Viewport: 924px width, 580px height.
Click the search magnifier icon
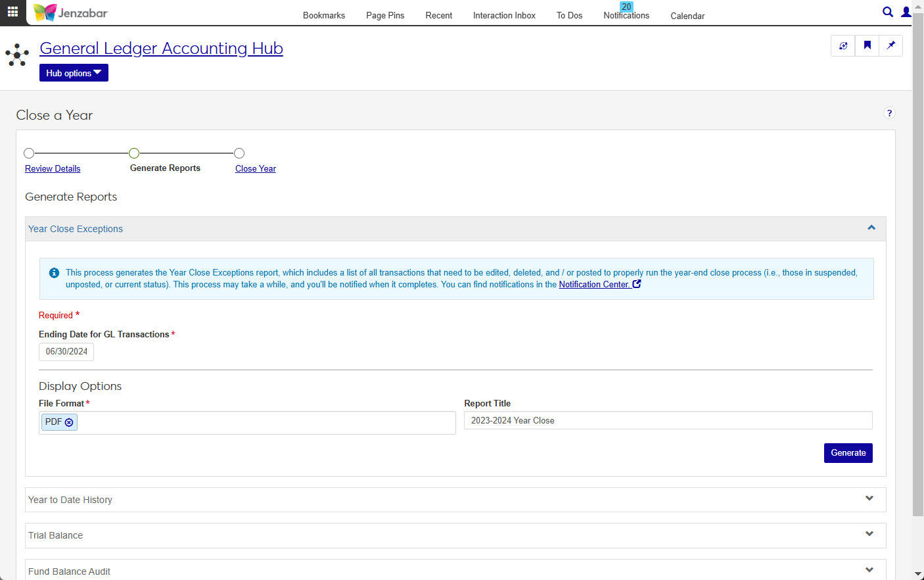tap(887, 12)
